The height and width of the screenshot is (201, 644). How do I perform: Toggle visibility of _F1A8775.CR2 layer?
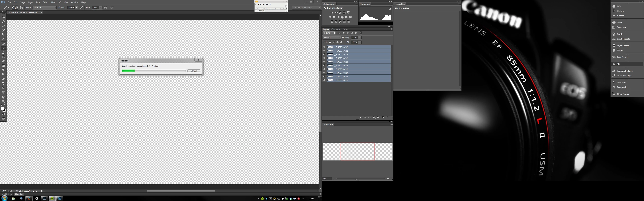click(324, 65)
